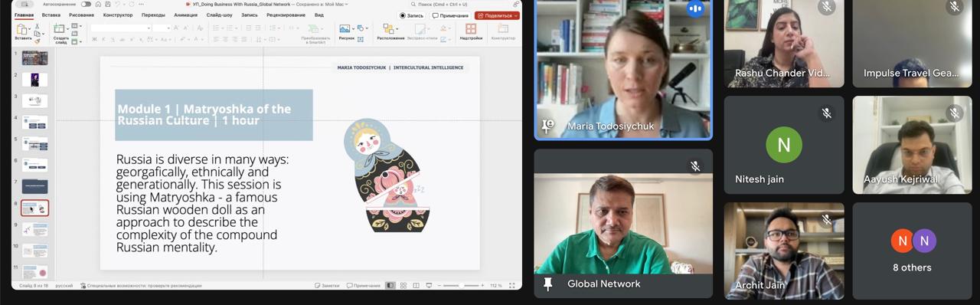The image size is (980, 305).
Task: Click the Запись record button
Action: point(412,15)
